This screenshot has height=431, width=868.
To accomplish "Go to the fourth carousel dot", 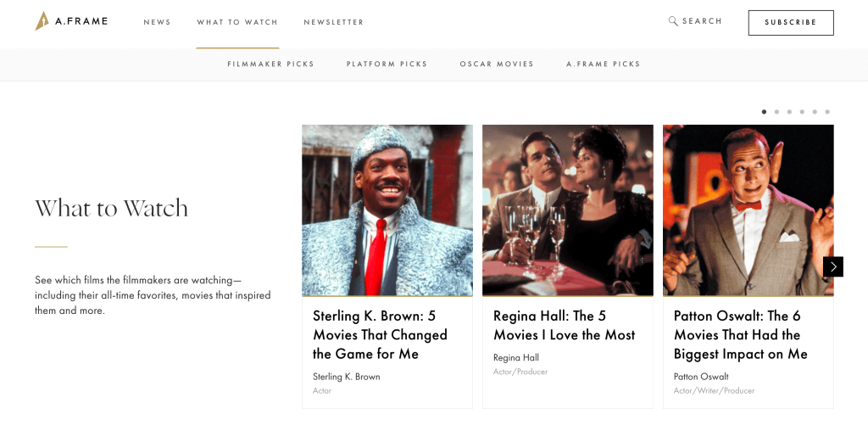I will click(802, 112).
